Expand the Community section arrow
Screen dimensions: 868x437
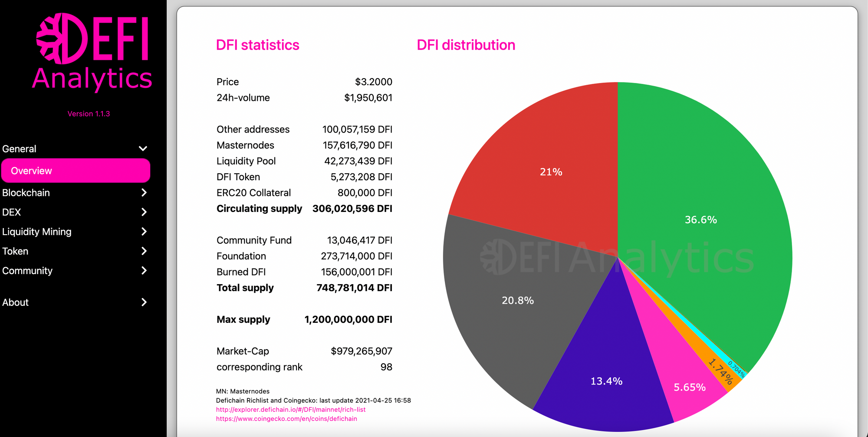coord(144,271)
